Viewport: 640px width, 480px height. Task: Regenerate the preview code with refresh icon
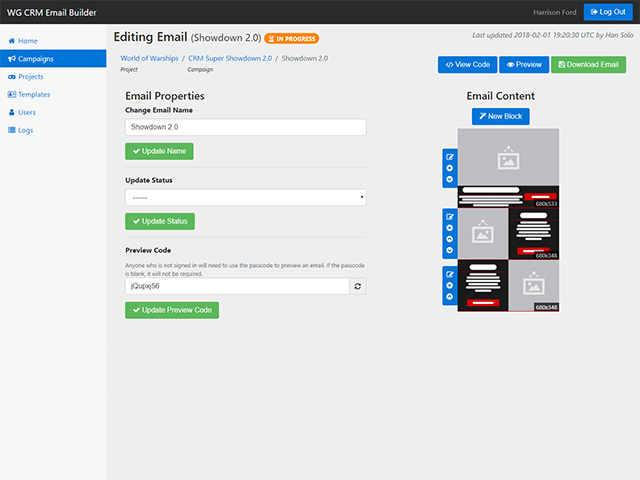coord(357,286)
